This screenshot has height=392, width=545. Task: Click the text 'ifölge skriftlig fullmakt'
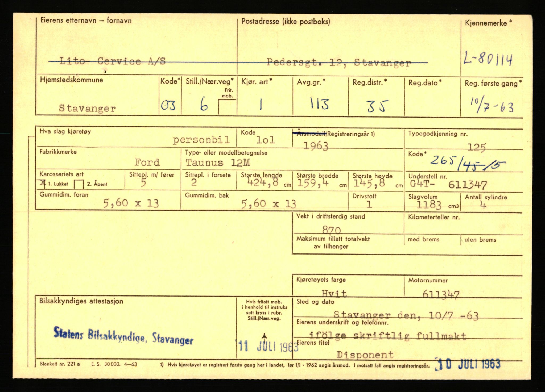click(388, 336)
